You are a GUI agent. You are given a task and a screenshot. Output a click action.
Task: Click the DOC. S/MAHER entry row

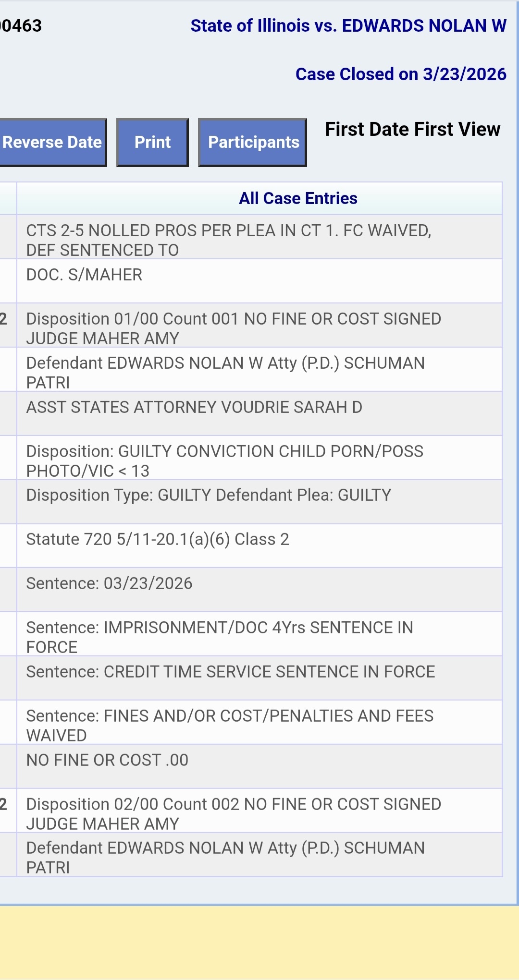pyautogui.click(x=85, y=275)
